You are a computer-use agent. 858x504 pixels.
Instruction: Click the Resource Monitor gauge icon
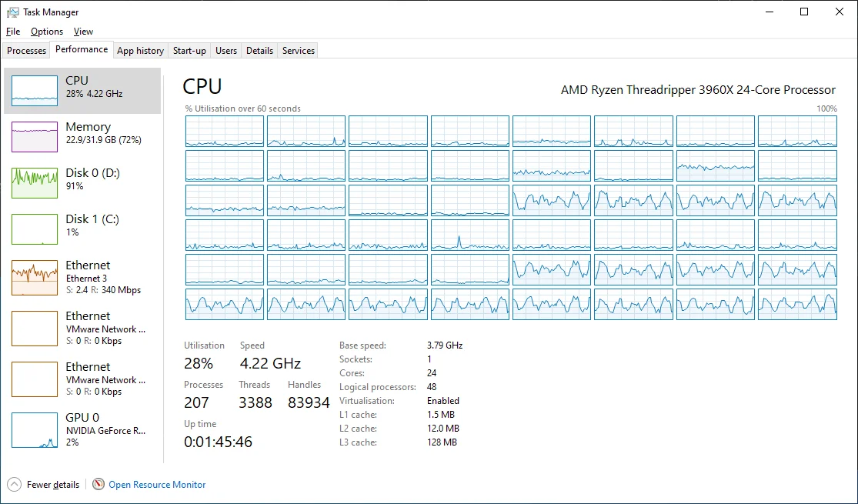click(x=98, y=484)
